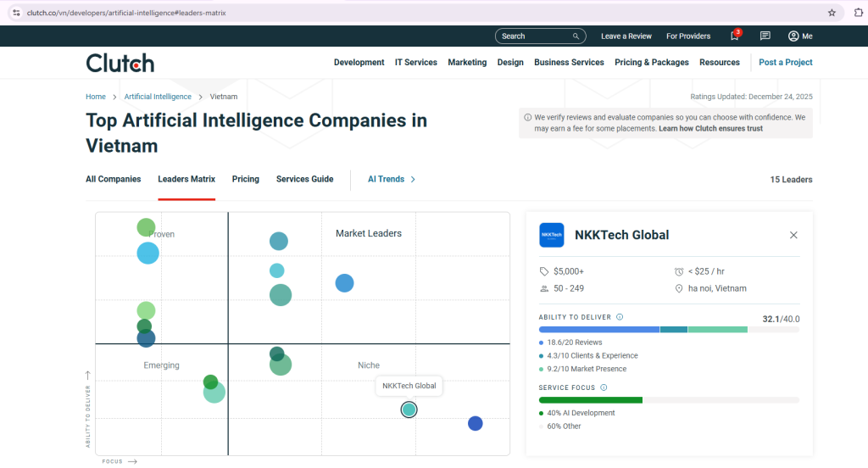
Task: Switch to the All Companies tab
Action: (113, 180)
